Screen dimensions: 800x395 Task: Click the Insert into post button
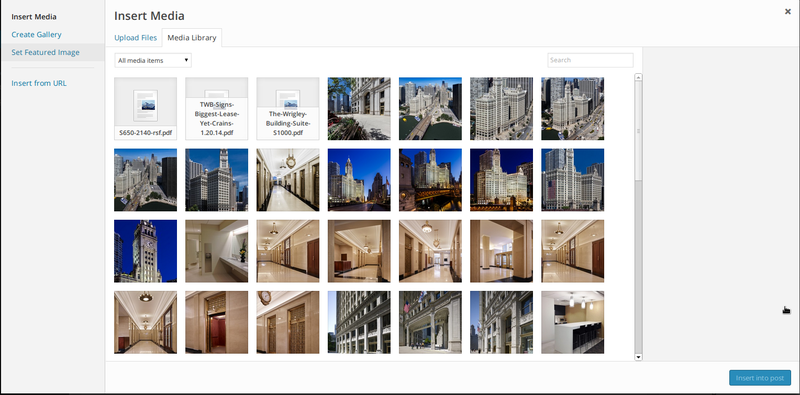coord(760,378)
